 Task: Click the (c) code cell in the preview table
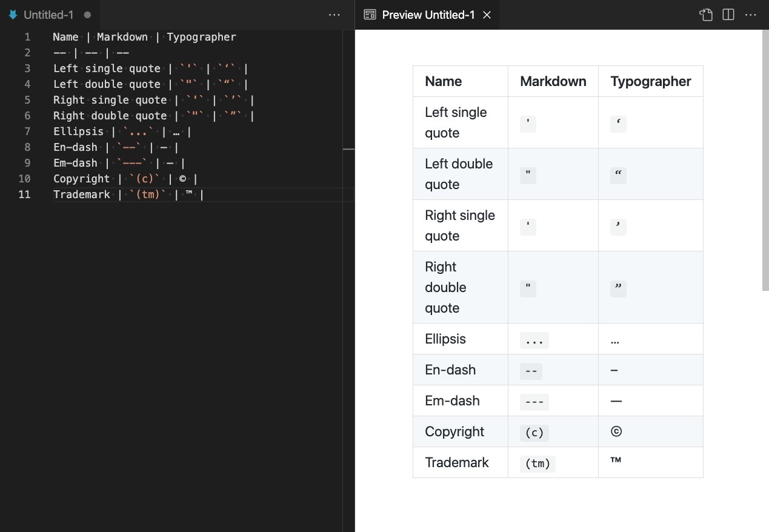(x=533, y=433)
